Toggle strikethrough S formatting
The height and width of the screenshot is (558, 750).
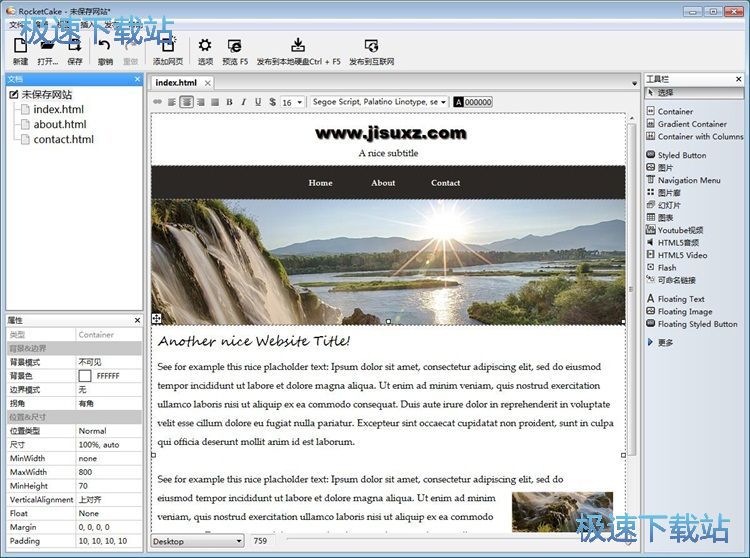coord(273,102)
